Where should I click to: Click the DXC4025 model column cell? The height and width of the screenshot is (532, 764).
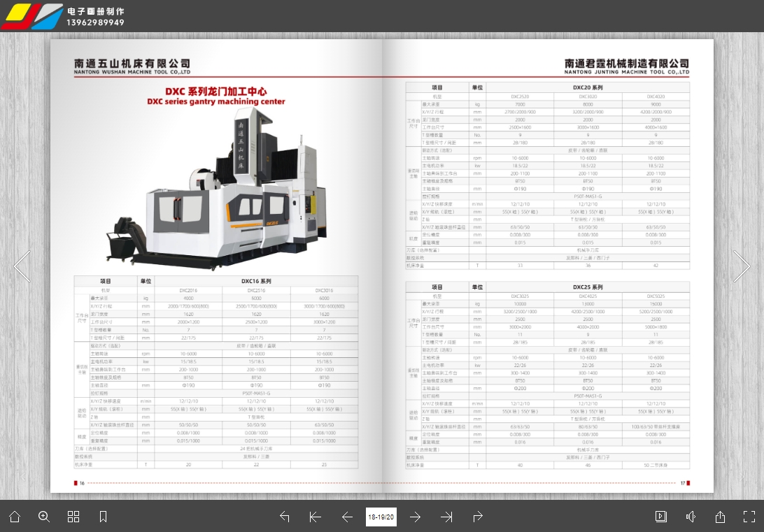pos(588,296)
